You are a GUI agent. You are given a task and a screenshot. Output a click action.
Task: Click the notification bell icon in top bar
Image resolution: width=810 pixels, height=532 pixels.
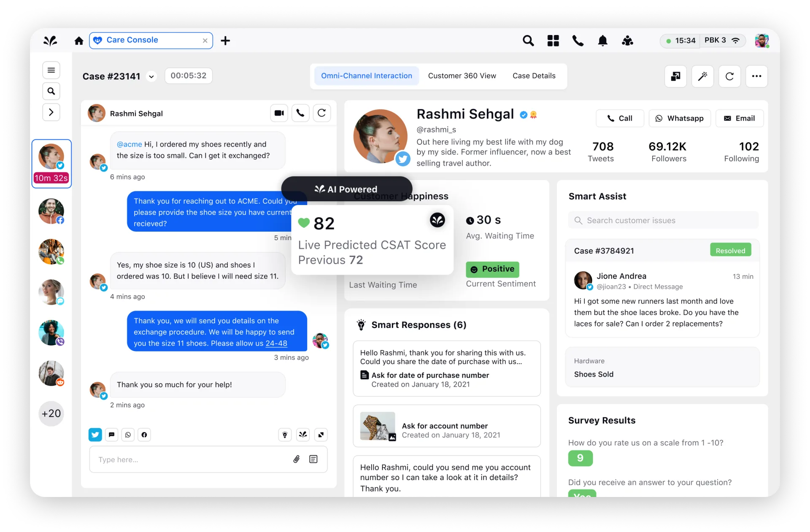[x=602, y=41]
